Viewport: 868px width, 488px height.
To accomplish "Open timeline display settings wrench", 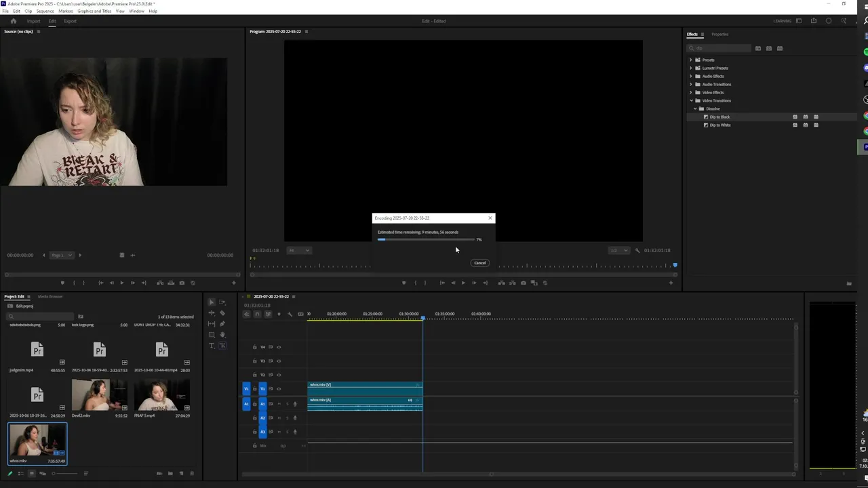I will [290, 314].
